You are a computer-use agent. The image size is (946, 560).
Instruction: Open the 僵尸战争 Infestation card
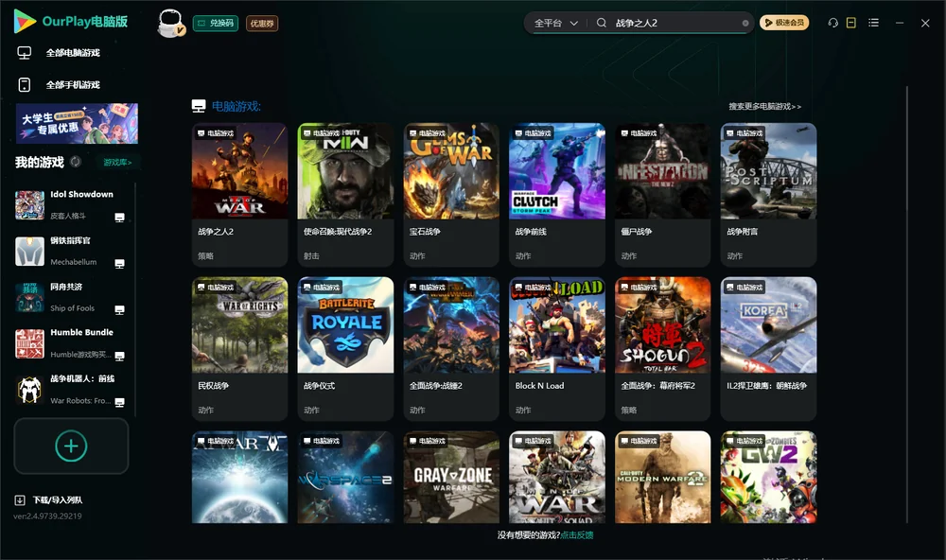tap(662, 195)
